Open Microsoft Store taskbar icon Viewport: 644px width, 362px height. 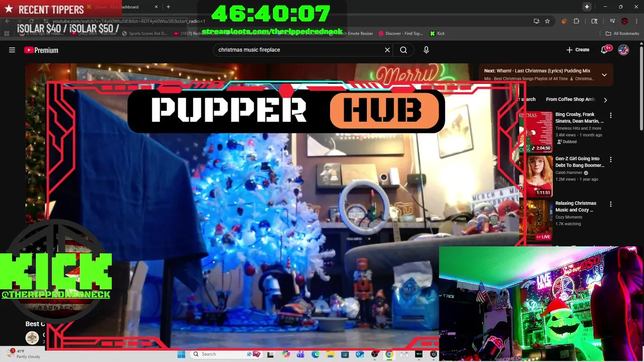pos(345,354)
